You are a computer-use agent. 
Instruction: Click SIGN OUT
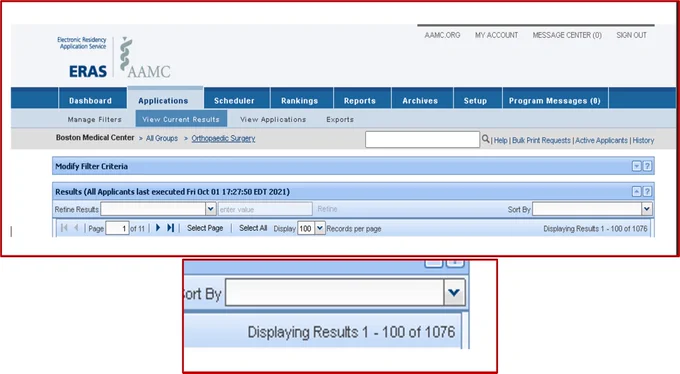pos(631,35)
